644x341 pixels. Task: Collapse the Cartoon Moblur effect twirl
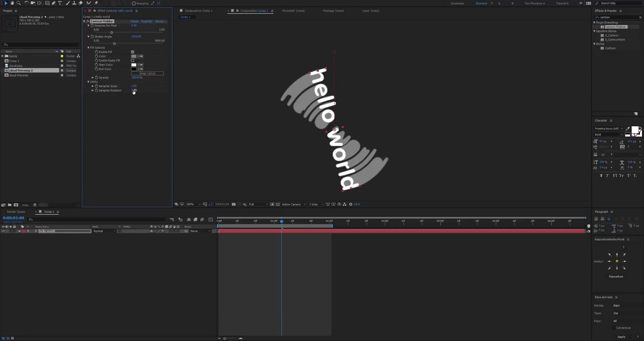click(84, 21)
